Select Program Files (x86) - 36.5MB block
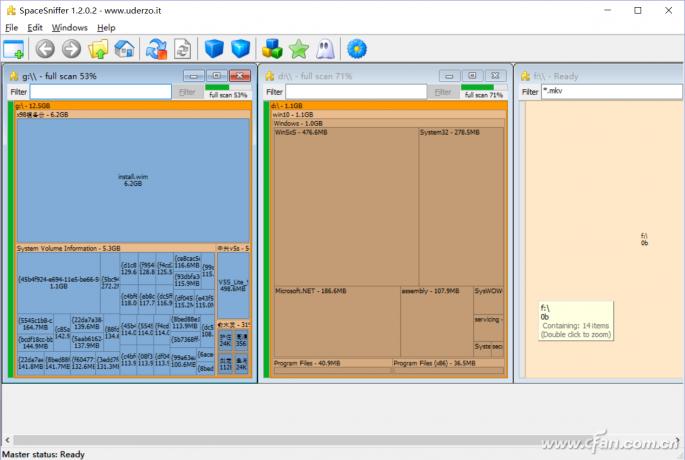The height and width of the screenshot is (460, 685). [448, 366]
